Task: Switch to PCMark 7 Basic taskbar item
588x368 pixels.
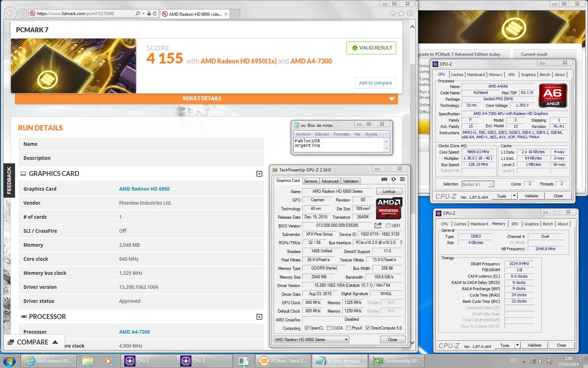Action: [x=283, y=361]
